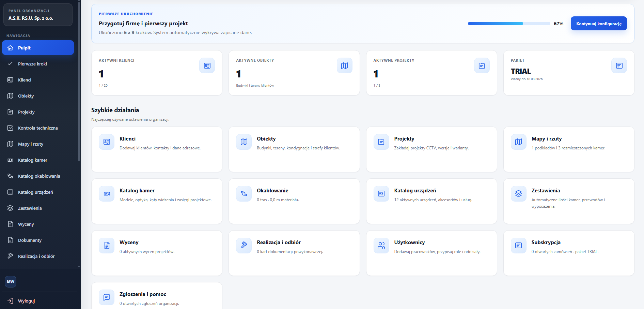Click '0 aktywnych wycen projektów.' text
This screenshot has width=644, height=309.
tap(147, 252)
